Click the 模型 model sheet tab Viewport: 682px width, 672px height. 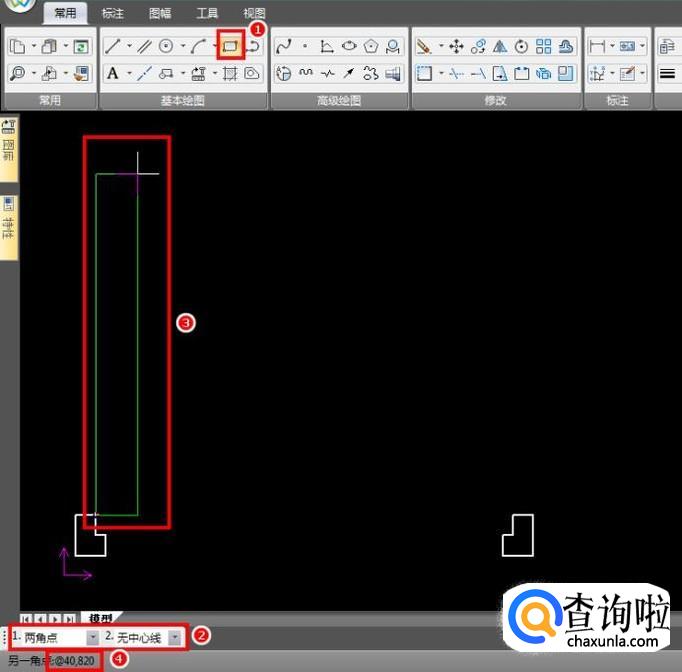tap(99, 618)
